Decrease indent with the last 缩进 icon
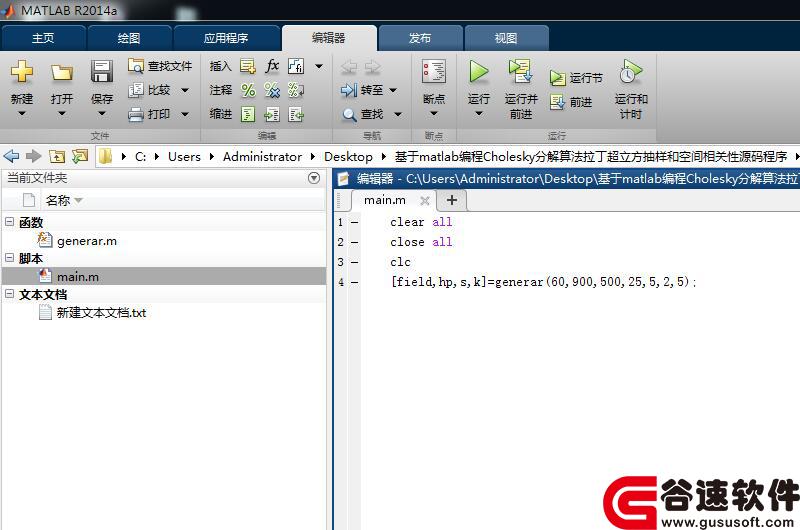Viewport: 800px width, 530px height. click(296, 114)
